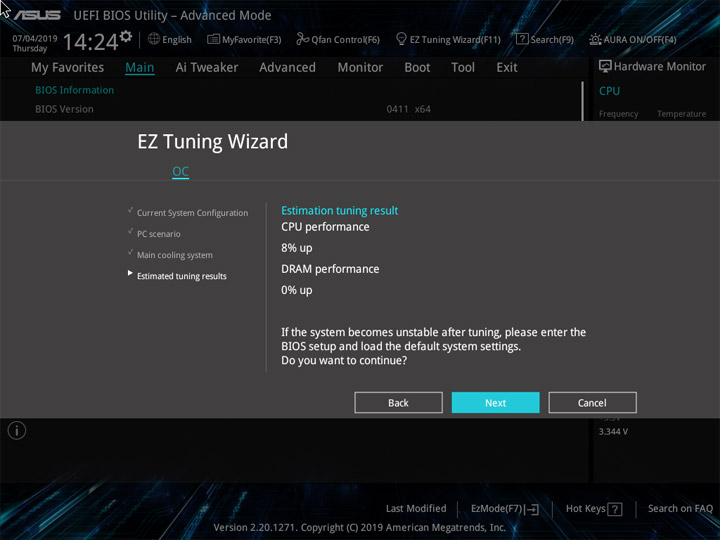Click the 07/04/2019 date
720x540 pixels.
(35, 39)
